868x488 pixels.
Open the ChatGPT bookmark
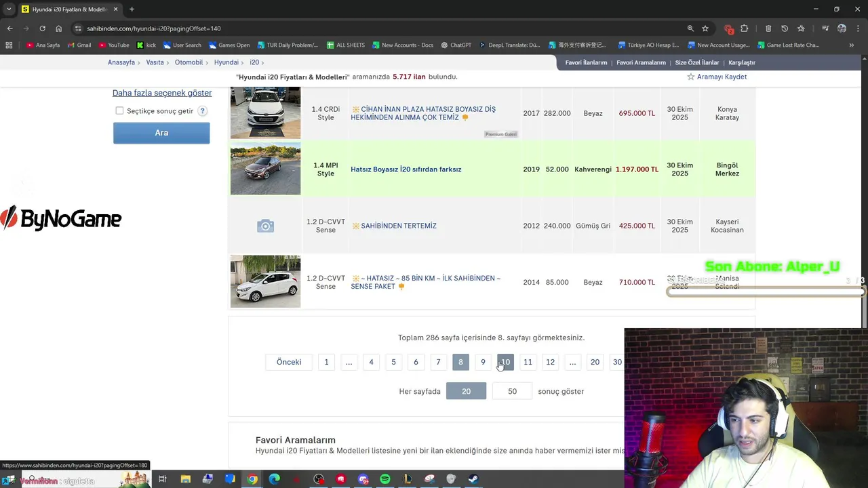point(456,45)
